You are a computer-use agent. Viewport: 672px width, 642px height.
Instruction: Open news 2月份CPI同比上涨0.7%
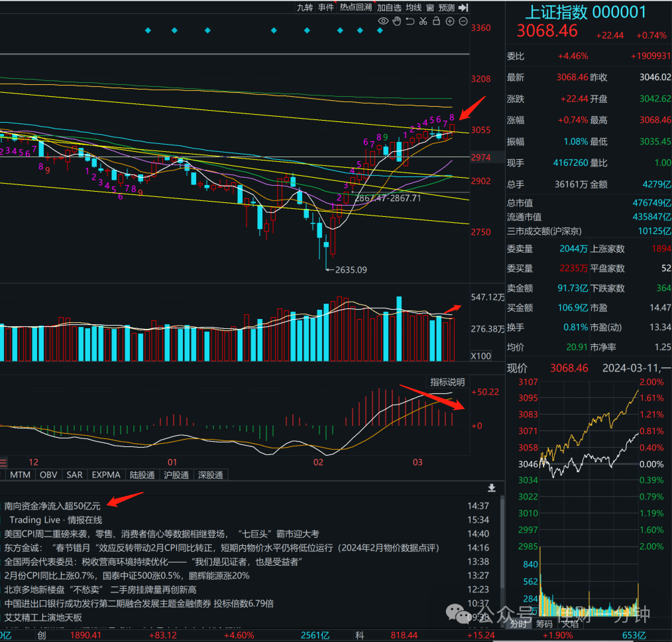[127, 576]
